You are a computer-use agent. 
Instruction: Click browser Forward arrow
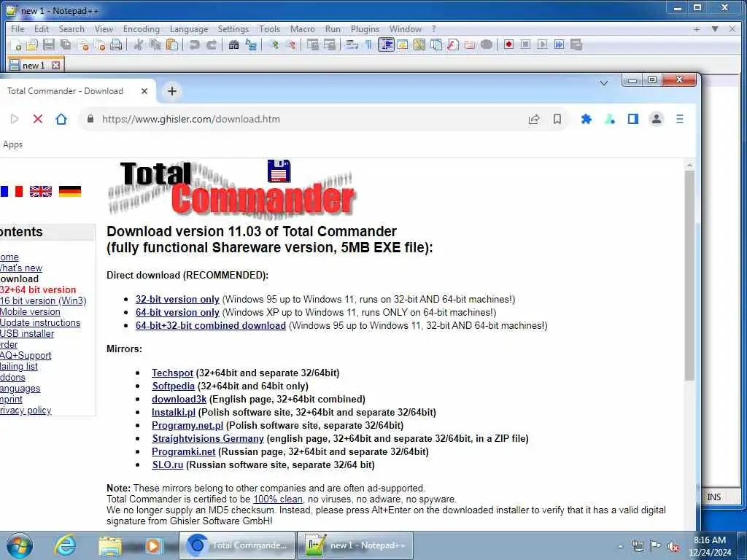click(15, 119)
